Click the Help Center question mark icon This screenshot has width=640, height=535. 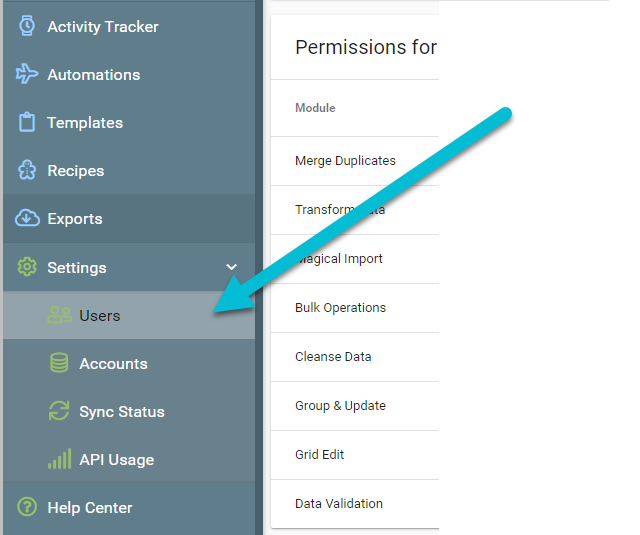click(27, 507)
